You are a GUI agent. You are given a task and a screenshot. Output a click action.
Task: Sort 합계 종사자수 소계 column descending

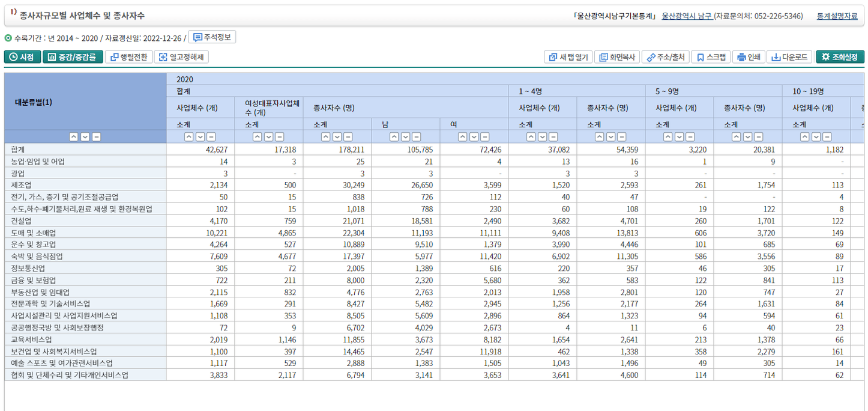tap(337, 137)
